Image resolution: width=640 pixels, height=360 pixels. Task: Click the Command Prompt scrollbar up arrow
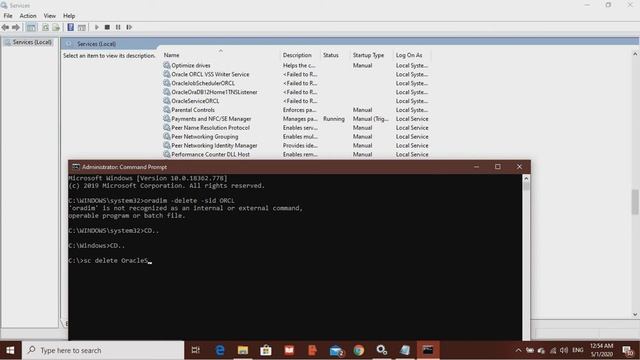click(526, 178)
